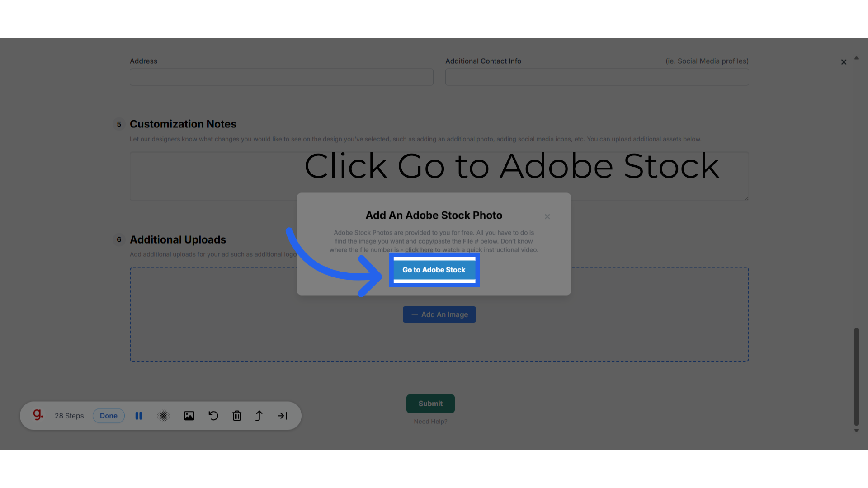Click the Go to Adobe Stock button
Screen dimensions: 868x488
point(434,270)
